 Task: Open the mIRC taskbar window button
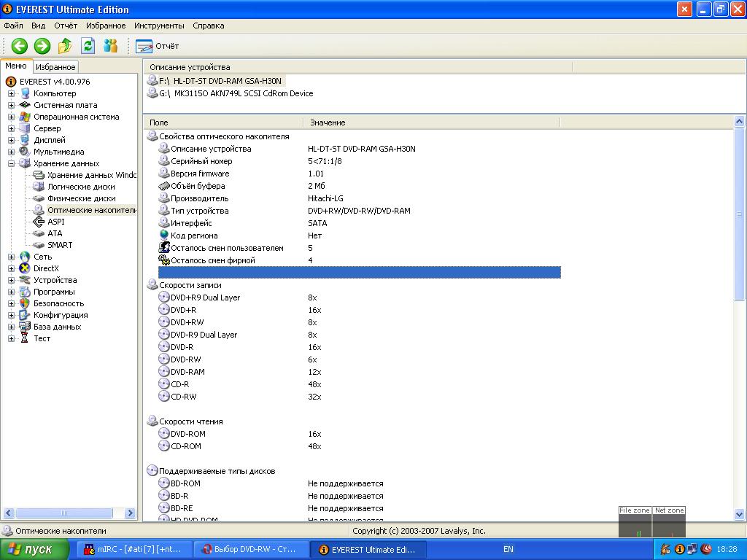point(135,550)
